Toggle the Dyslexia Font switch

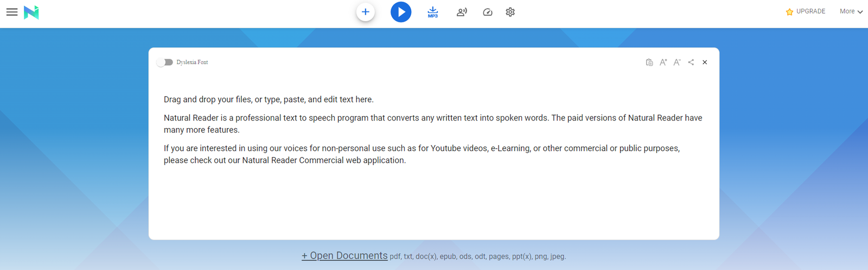pyautogui.click(x=165, y=62)
